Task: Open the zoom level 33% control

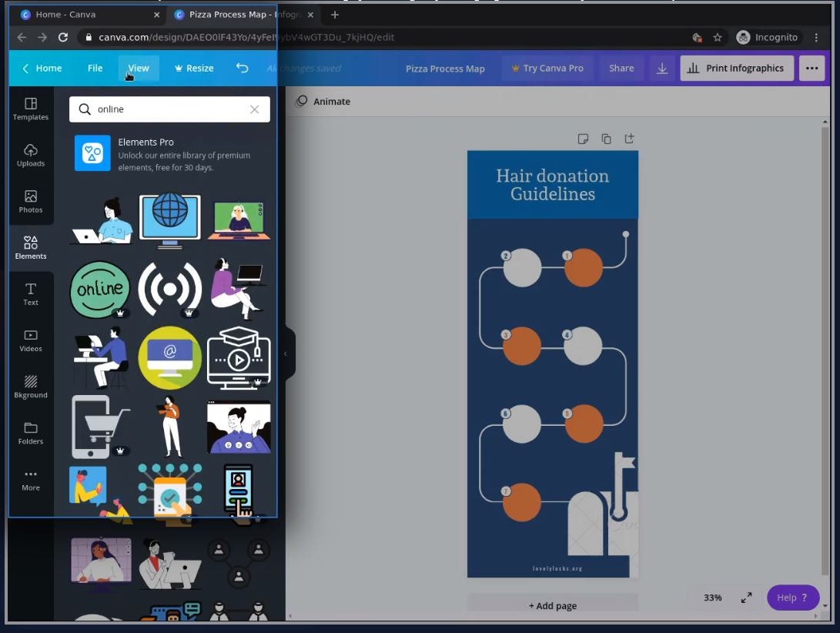Action: (712, 598)
